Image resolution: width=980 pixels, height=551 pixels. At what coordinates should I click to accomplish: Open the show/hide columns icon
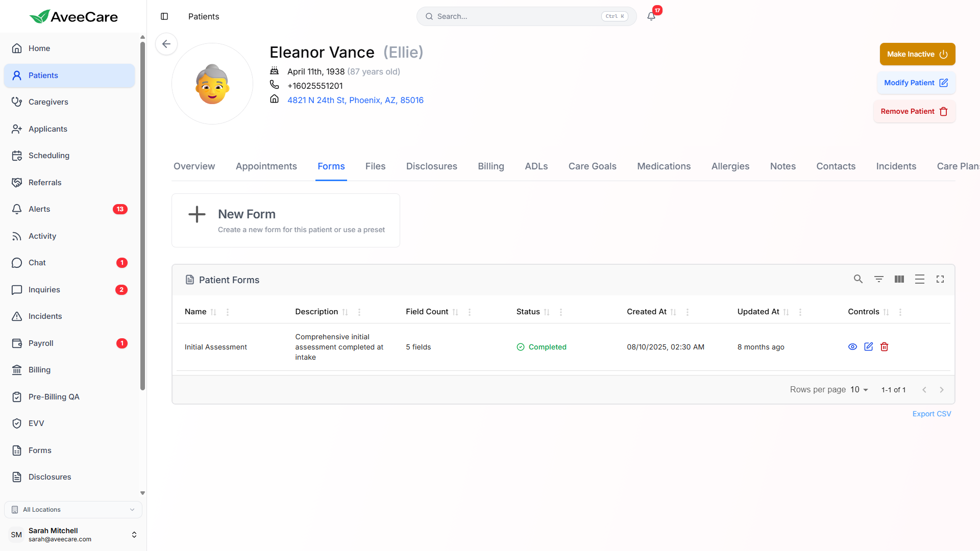pos(899,279)
